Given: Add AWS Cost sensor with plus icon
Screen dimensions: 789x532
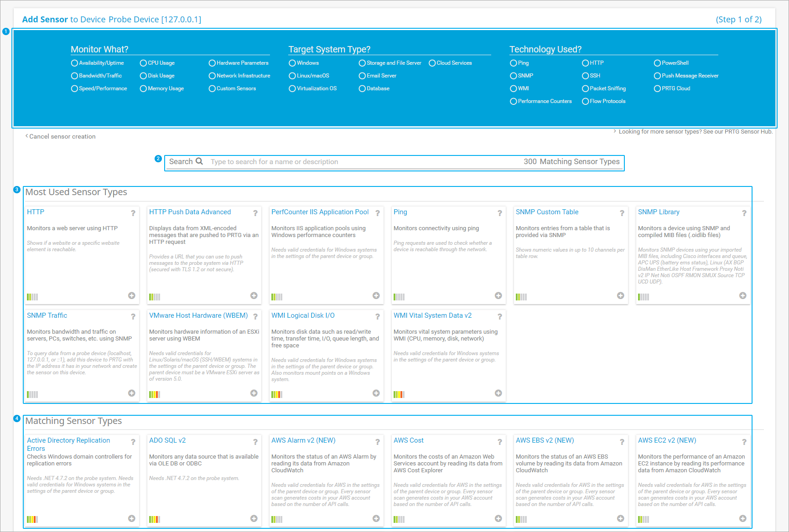Looking at the screenshot, I should tap(498, 518).
